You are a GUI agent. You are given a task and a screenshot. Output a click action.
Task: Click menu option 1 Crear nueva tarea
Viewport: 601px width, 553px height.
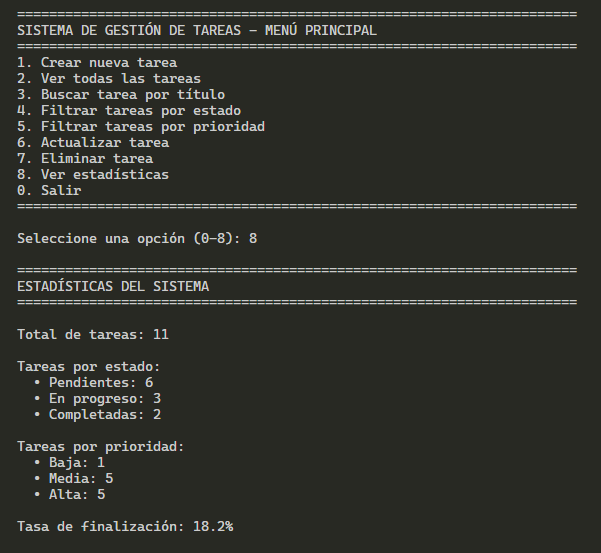97,62
